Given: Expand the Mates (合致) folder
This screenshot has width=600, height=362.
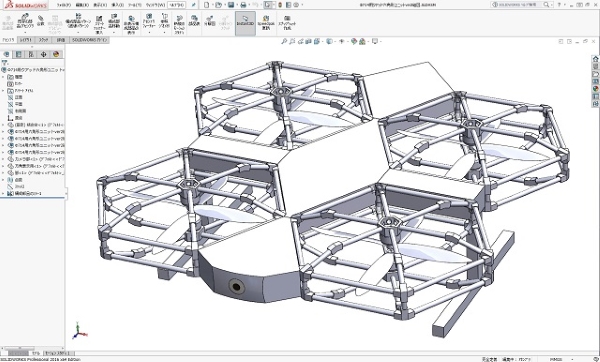Looking at the screenshot, I should click(x=3, y=180).
